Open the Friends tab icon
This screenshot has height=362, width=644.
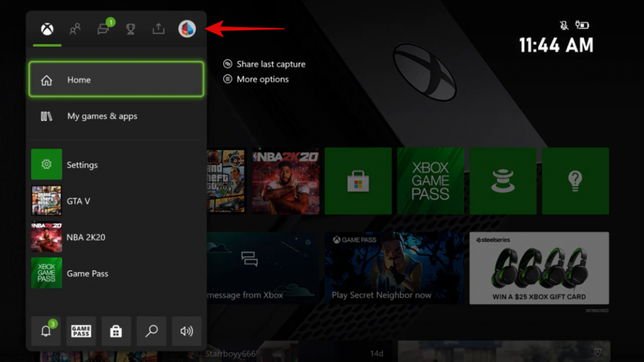pos(74,28)
